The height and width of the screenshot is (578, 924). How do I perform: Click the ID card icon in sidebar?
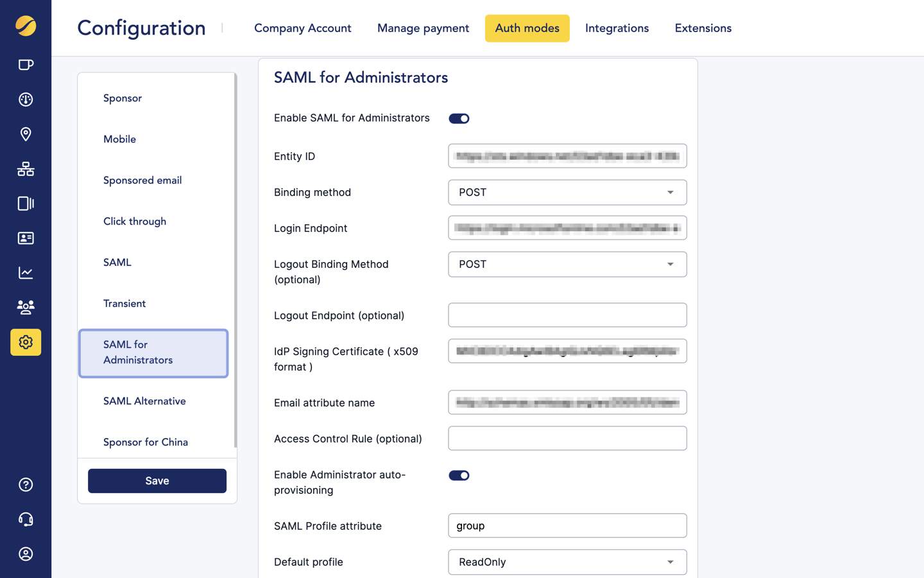(x=26, y=238)
